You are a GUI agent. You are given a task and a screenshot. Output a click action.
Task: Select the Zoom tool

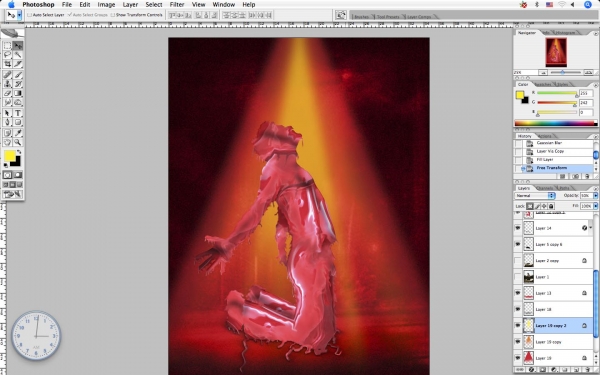pyautogui.click(x=18, y=142)
